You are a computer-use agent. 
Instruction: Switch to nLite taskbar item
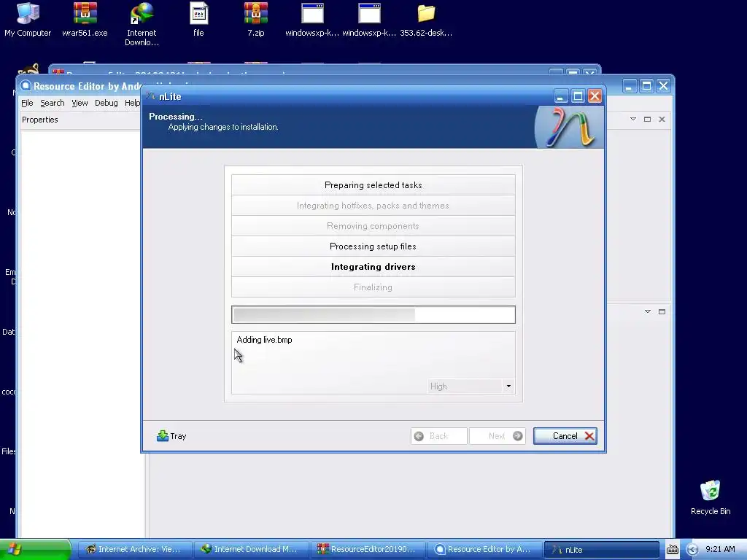[x=601, y=550]
